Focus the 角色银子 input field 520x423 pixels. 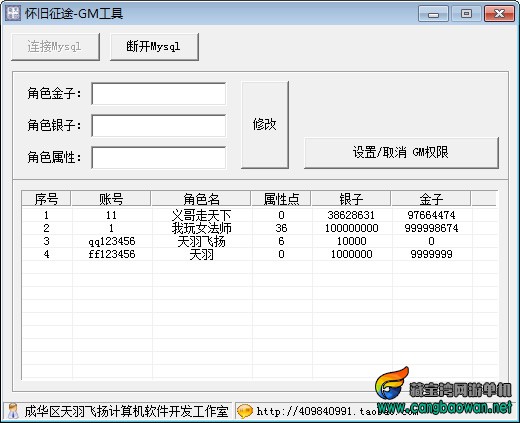coord(159,125)
